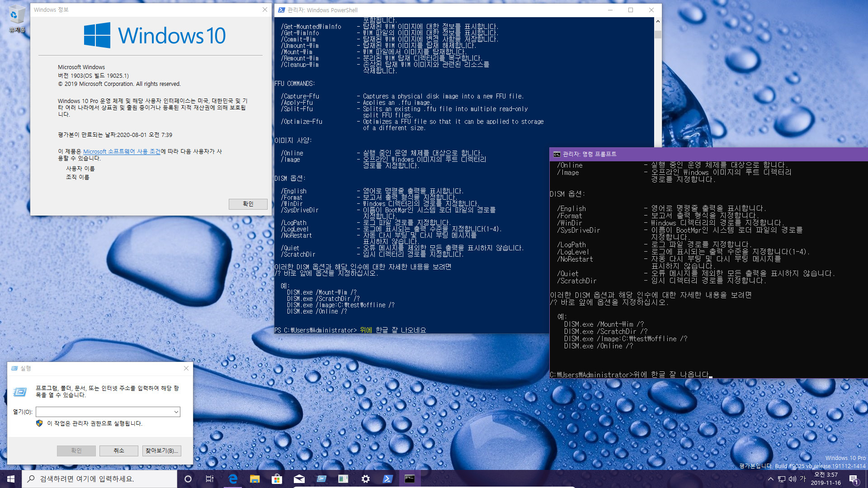Screen dimensions: 868x488
Task: Click '조직 이름' text in Windows 정보
Action: [x=77, y=177]
